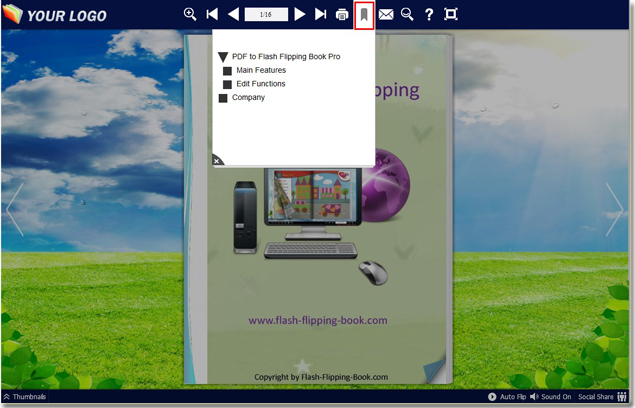Screen dimensions: 635x408
Task: Select the Edit Functions bookmark
Action: click(x=260, y=84)
